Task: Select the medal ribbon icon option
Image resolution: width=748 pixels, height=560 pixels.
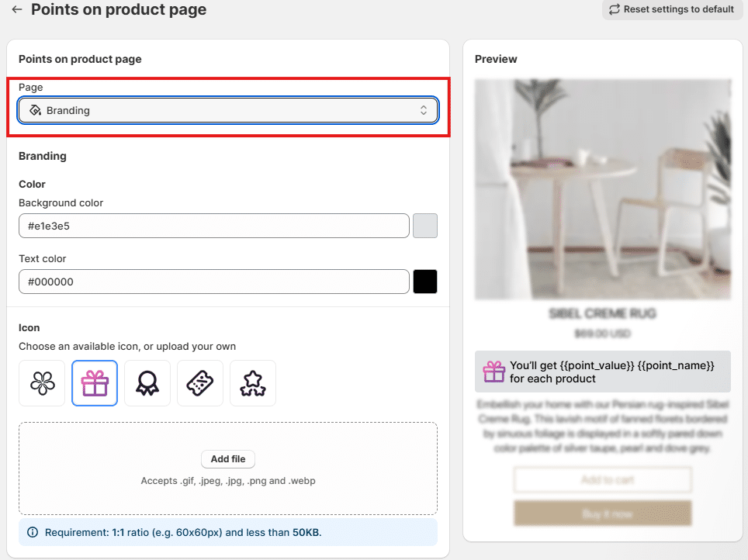Action: pos(147,383)
